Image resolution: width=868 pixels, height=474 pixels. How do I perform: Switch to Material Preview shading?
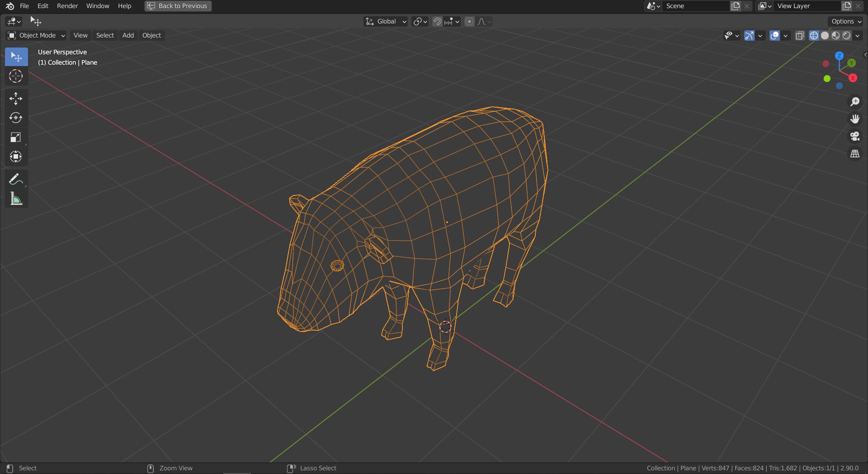[835, 35]
